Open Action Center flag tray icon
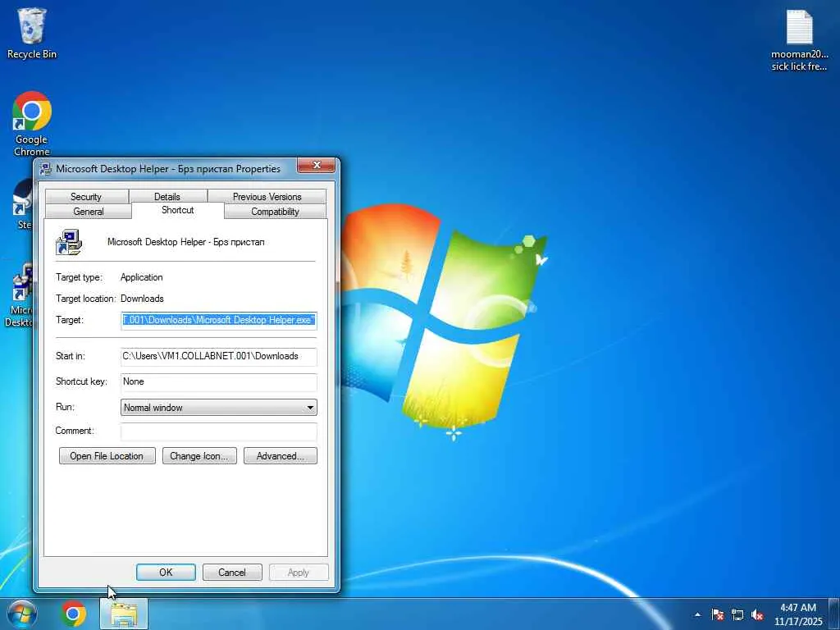 point(717,614)
